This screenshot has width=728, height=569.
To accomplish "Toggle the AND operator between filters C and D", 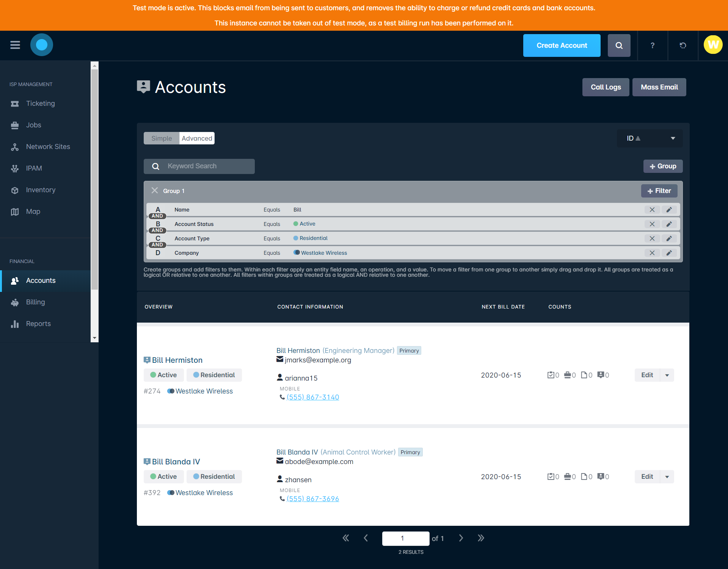I will point(157,245).
